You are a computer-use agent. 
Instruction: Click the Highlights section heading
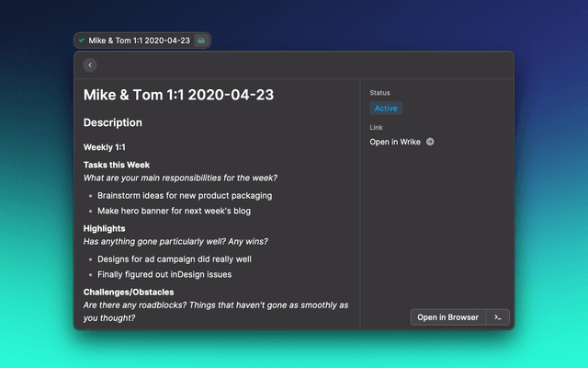tap(105, 228)
